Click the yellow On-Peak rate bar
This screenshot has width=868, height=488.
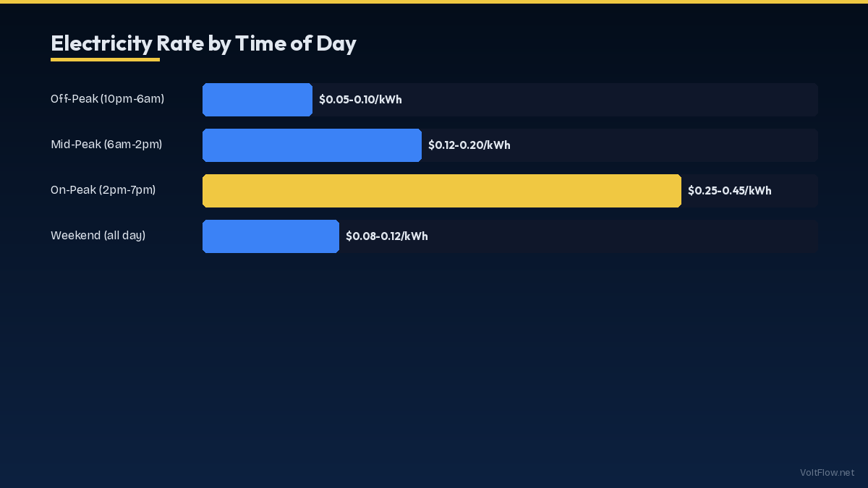[x=441, y=191]
